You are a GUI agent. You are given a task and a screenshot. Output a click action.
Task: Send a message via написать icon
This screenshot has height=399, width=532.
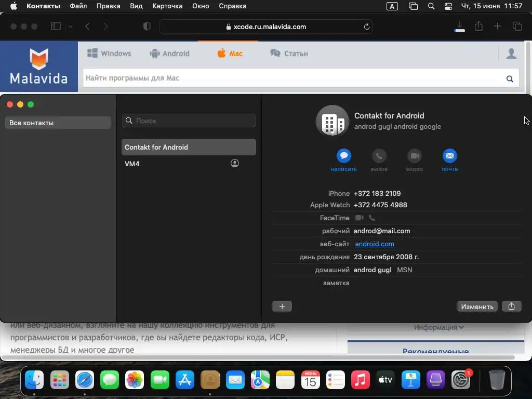pos(344,156)
